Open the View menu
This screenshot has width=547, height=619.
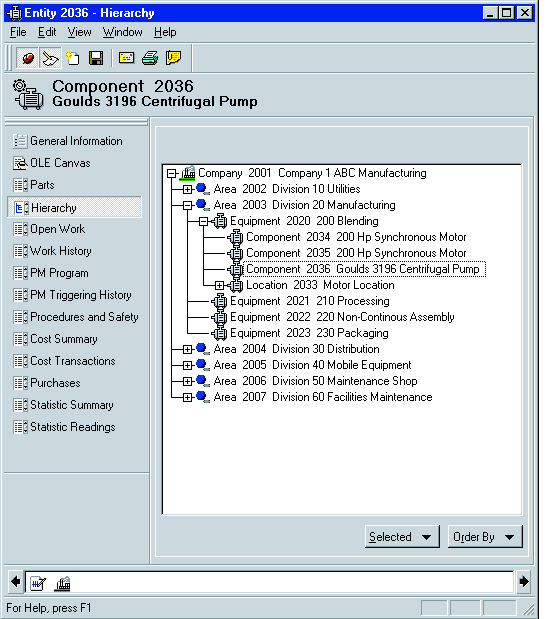click(79, 32)
